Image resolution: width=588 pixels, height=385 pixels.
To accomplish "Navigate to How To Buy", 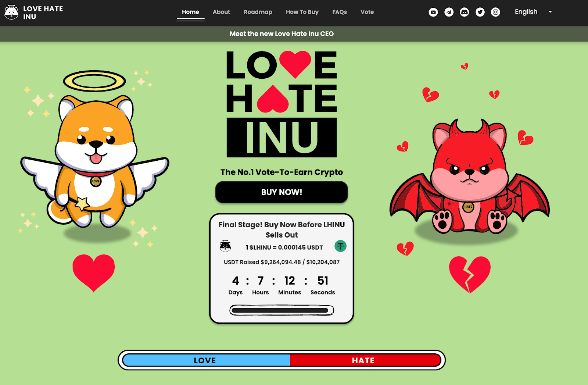I will click(x=302, y=12).
